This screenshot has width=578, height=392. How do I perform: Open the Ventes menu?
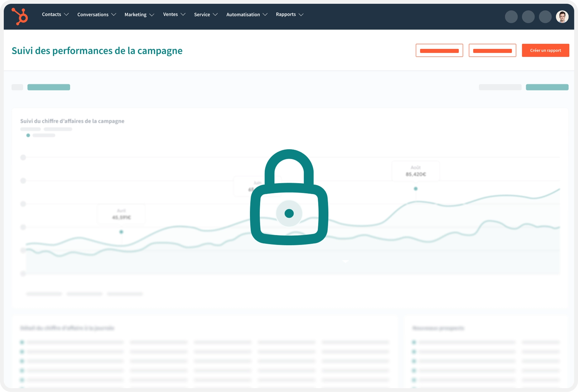[170, 14]
